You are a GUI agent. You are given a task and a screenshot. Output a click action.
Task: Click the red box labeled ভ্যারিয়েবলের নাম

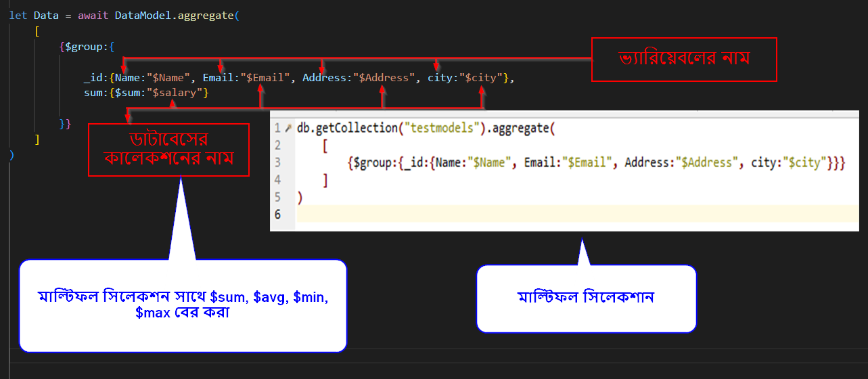pyautogui.click(x=684, y=59)
